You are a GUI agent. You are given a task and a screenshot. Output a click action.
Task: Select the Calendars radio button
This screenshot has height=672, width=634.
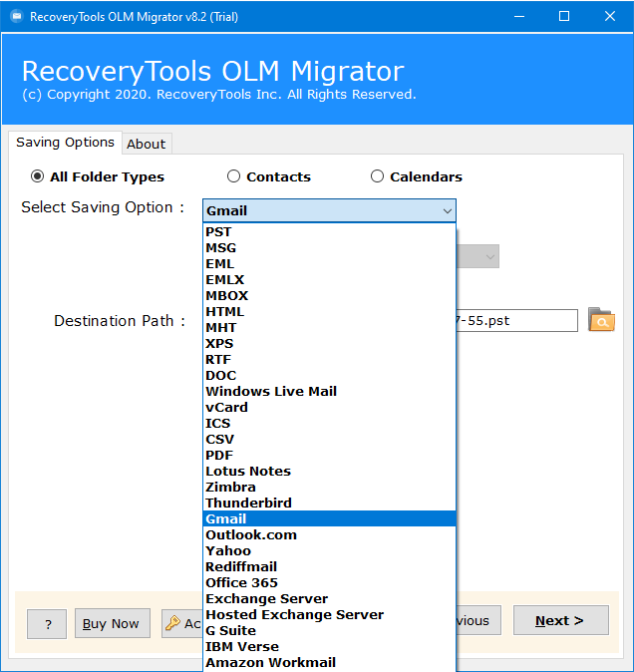pos(377,176)
